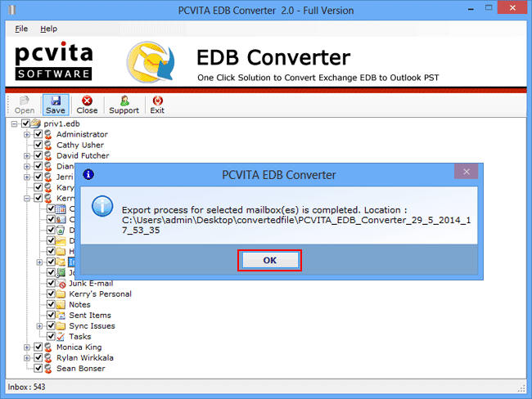This screenshot has height=399, width=532.
Task: Expand the Sync Issues folder node
Action: pos(40,326)
